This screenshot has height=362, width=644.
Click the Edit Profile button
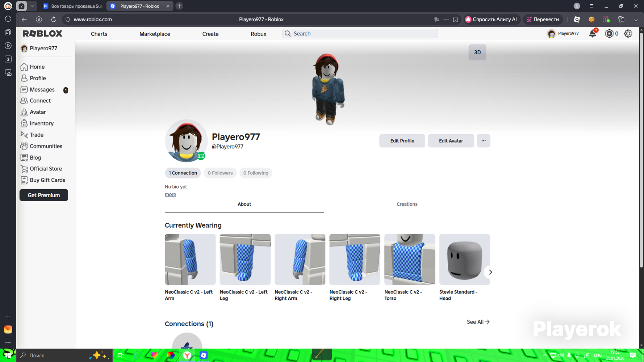point(402,141)
